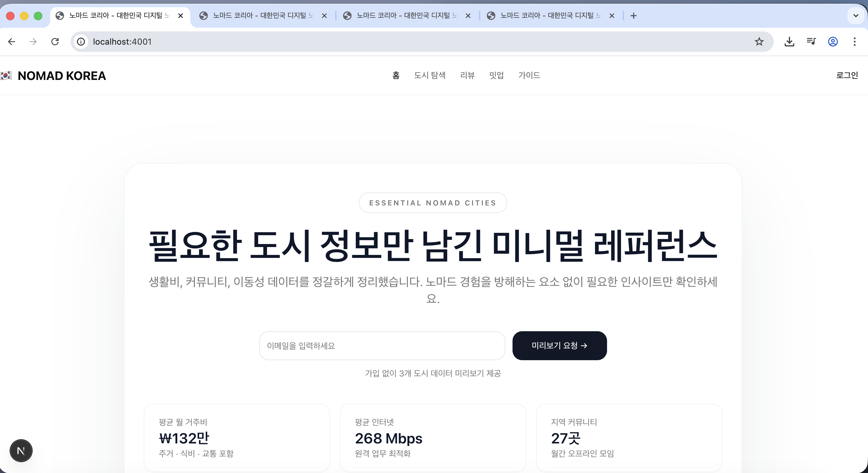Reload the page with refresh icon

point(55,42)
